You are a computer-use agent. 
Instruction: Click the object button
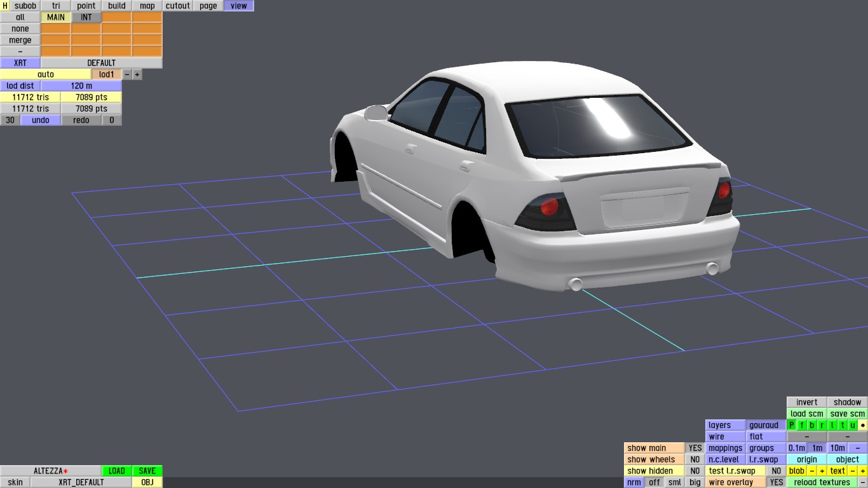click(x=848, y=459)
